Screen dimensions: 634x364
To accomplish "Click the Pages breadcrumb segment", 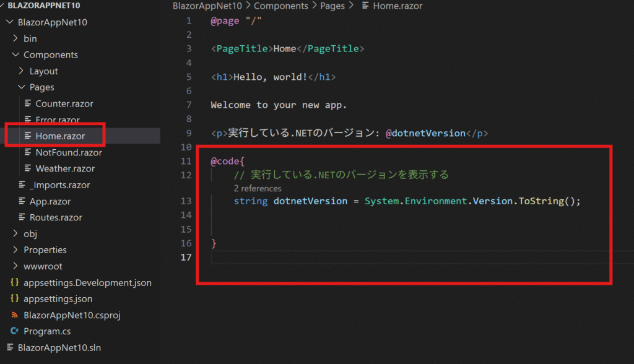I will (332, 6).
